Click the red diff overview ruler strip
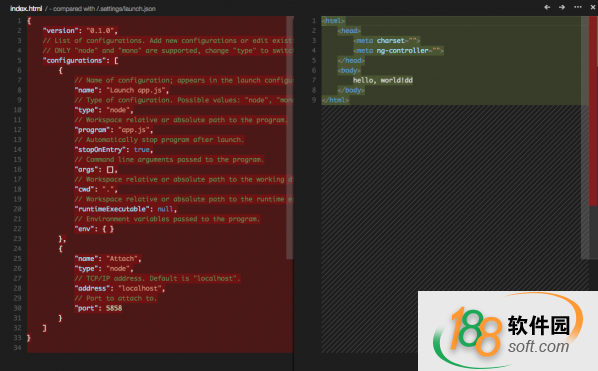The height and width of the screenshot is (371, 598). tap(593, 111)
